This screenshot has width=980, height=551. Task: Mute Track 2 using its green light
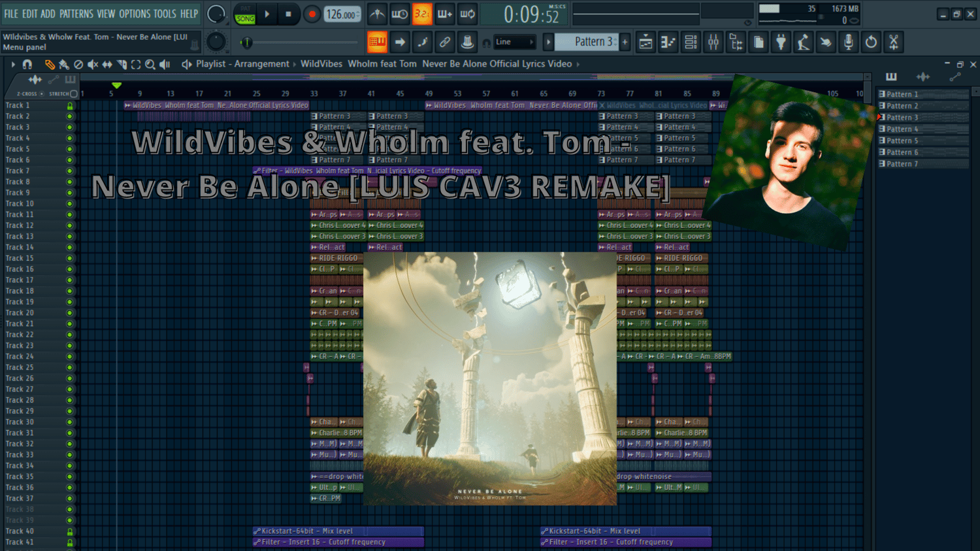(70, 116)
